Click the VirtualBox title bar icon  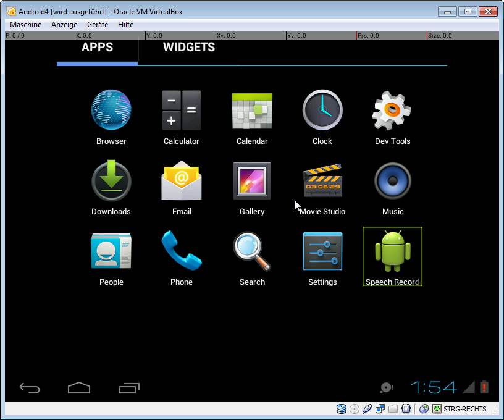12,12
